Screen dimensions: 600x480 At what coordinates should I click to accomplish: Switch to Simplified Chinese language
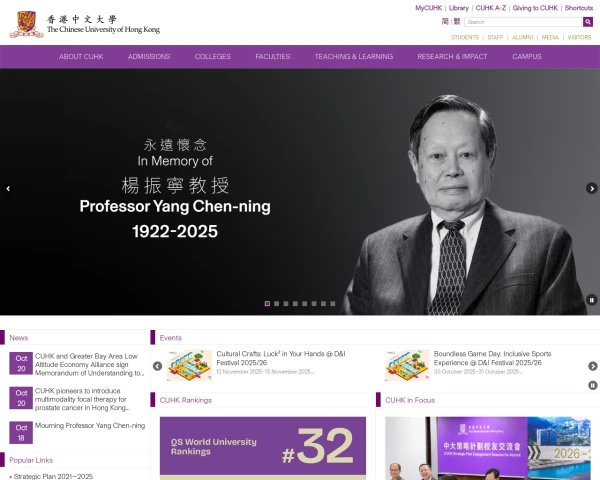click(445, 21)
